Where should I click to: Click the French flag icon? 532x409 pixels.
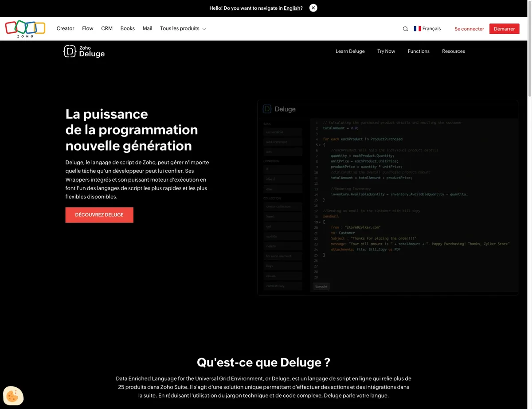pyautogui.click(x=417, y=28)
